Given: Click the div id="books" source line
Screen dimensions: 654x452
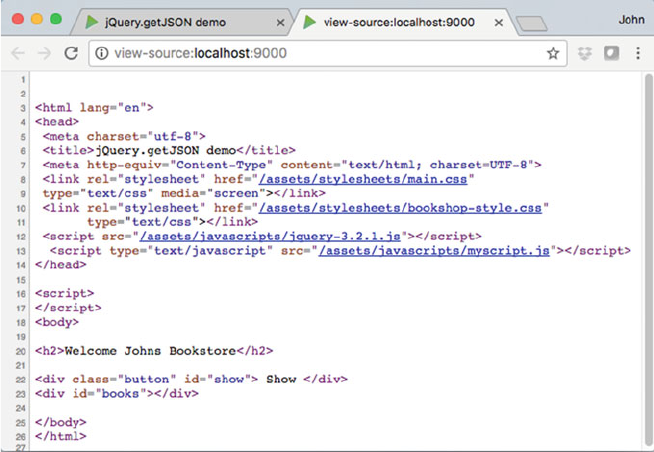Looking at the screenshot, I should tap(117, 394).
